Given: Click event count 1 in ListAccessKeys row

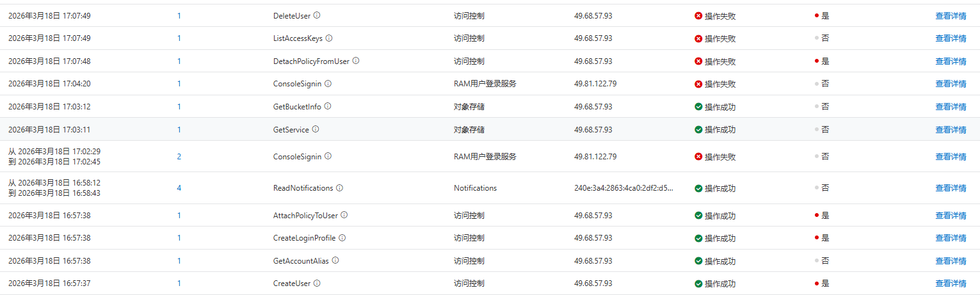Looking at the screenshot, I should 179,38.
